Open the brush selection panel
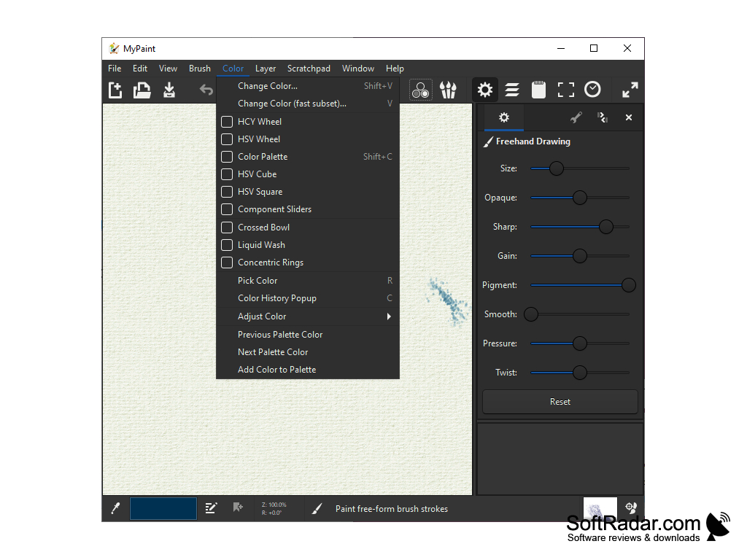747x560 pixels. pyautogui.click(x=448, y=89)
